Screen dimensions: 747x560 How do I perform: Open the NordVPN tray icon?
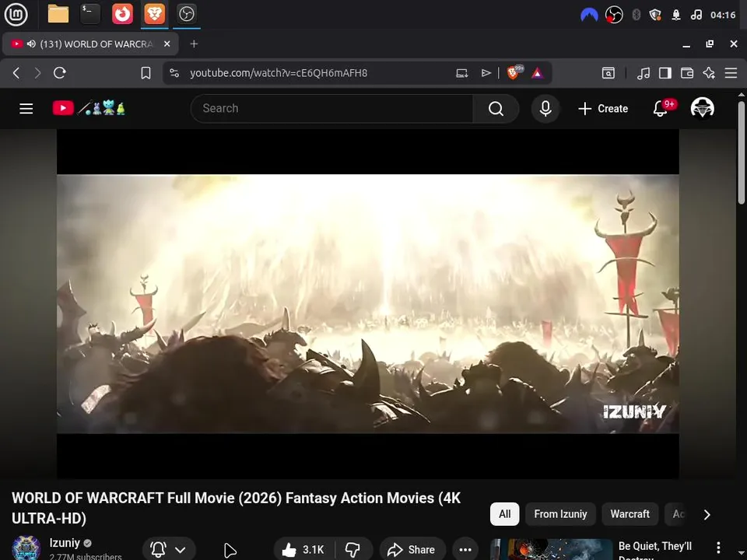[589, 16]
